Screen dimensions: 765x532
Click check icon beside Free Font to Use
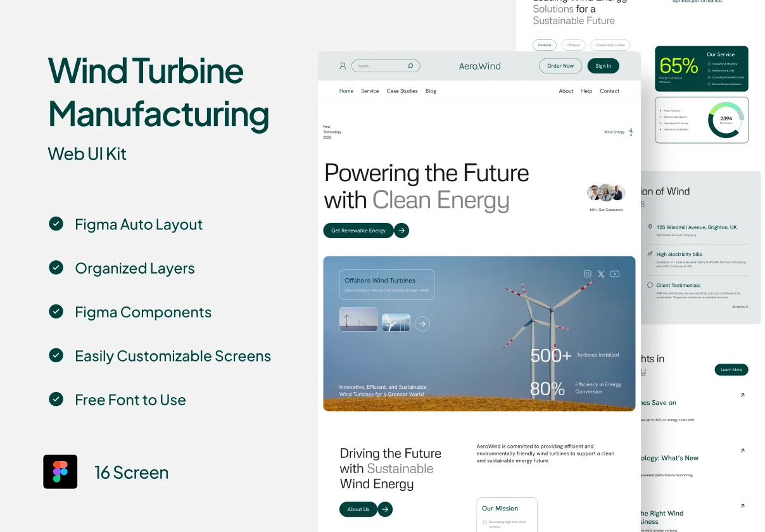click(56, 399)
